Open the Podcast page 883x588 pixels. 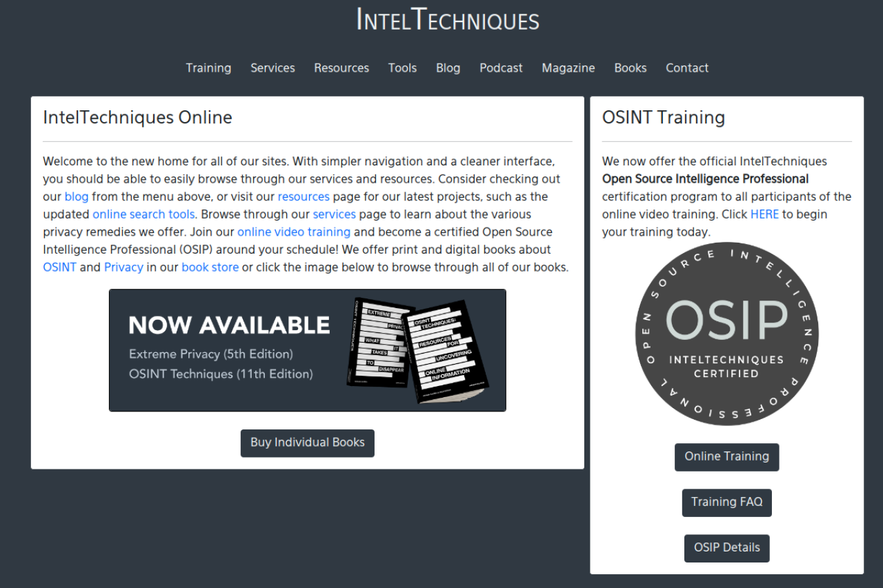[x=501, y=68]
